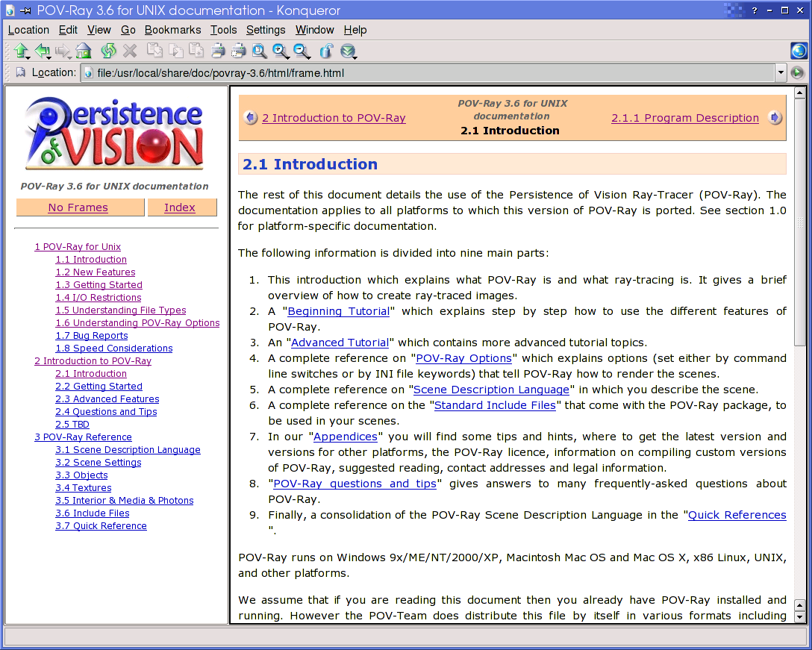Image resolution: width=812 pixels, height=650 pixels.
Task: Open the Tools menu
Action: pos(223,30)
